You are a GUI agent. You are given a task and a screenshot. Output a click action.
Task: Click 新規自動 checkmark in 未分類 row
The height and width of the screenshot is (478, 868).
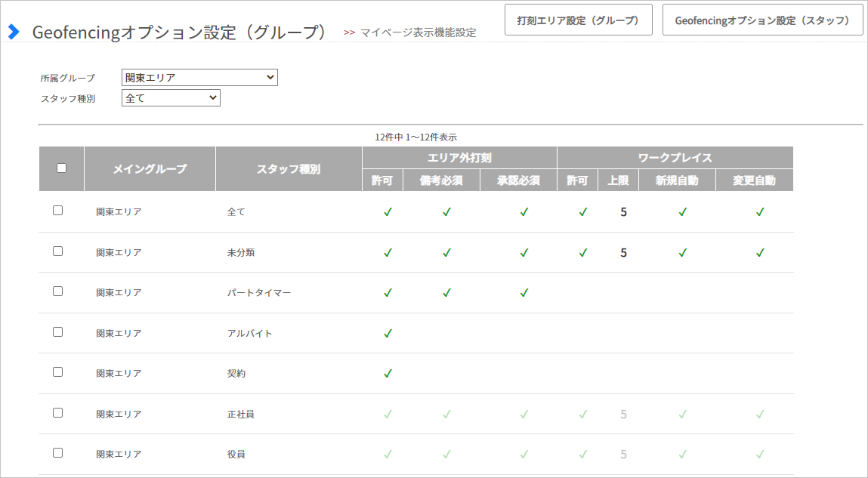coord(683,252)
